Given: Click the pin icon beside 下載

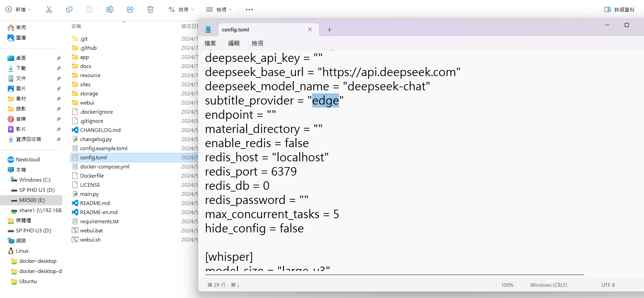Looking at the screenshot, I should (x=58, y=68).
